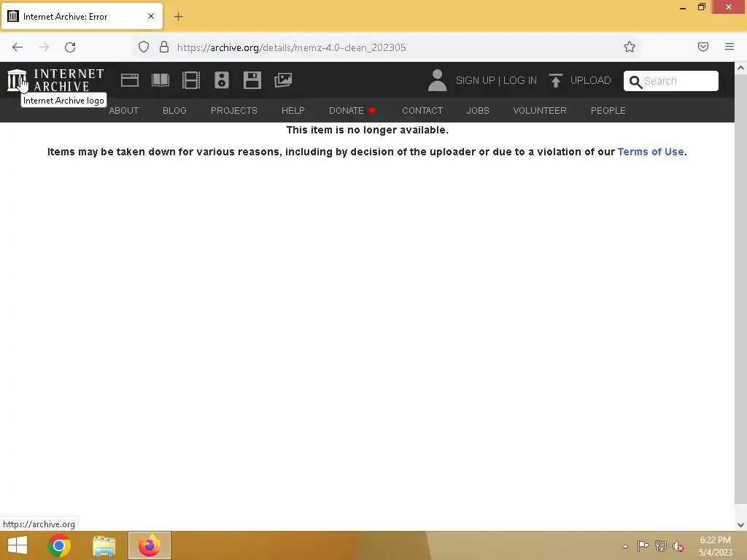The image size is (747, 560).
Task: Click the upload arrow icon
Action: click(555, 80)
